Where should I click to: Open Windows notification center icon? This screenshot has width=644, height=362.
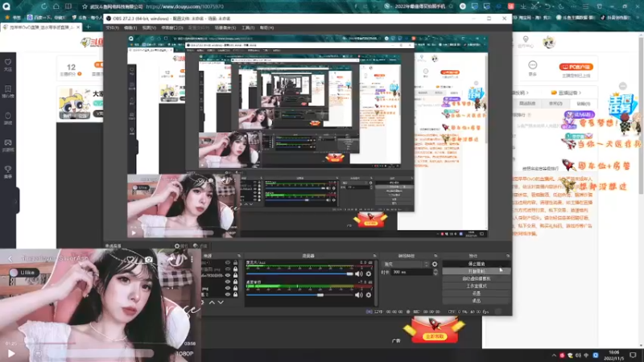633,356
